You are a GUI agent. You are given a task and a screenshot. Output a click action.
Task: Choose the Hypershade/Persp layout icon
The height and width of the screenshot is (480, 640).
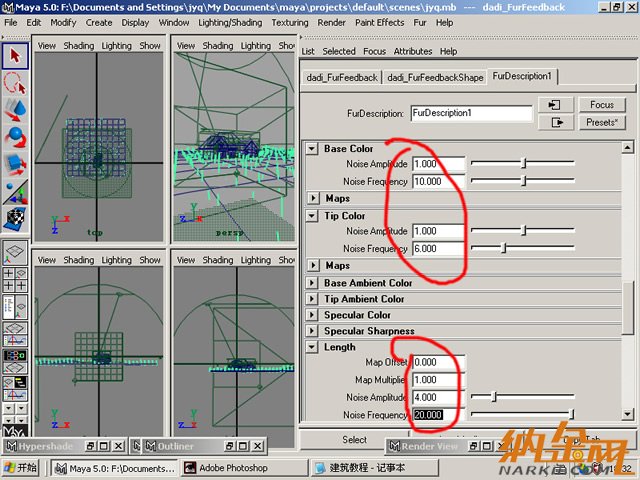[x=16, y=361]
